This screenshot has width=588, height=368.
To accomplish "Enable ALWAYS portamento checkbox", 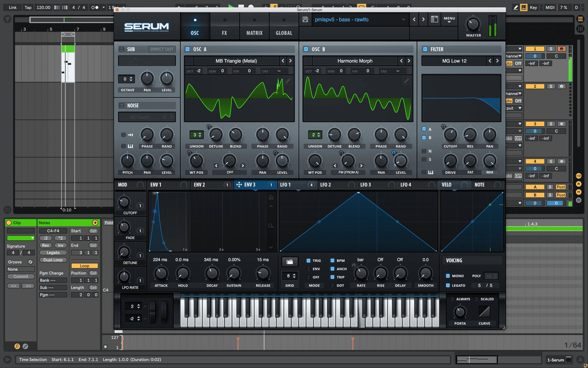I will coord(452,299).
